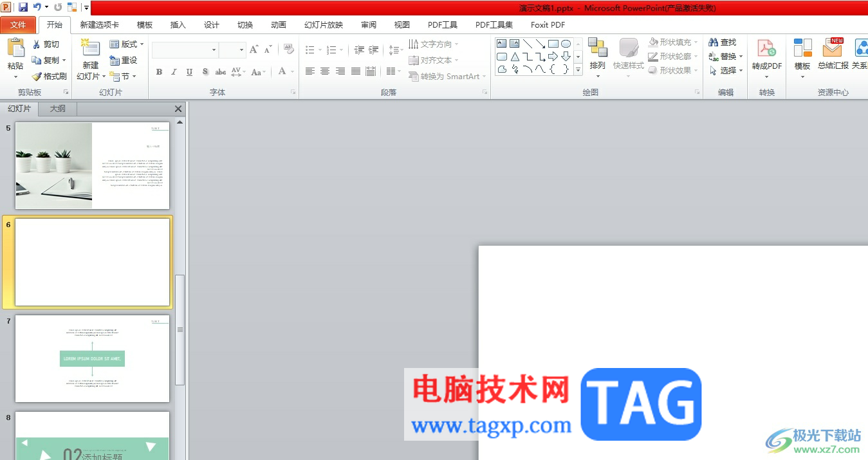This screenshot has width=868, height=460.
Task: Click the Save icon in quick access toolbar
Action: (x=23, y=7)
